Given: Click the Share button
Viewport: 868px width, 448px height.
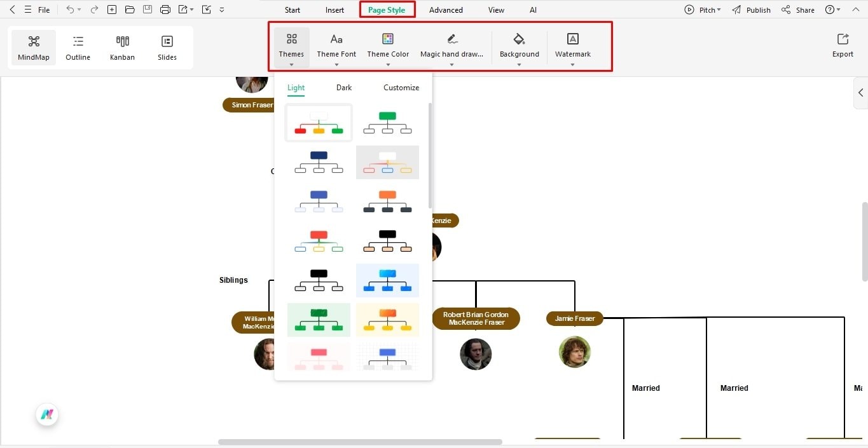Looking at the screenshot, I should [x=803, y=10].
